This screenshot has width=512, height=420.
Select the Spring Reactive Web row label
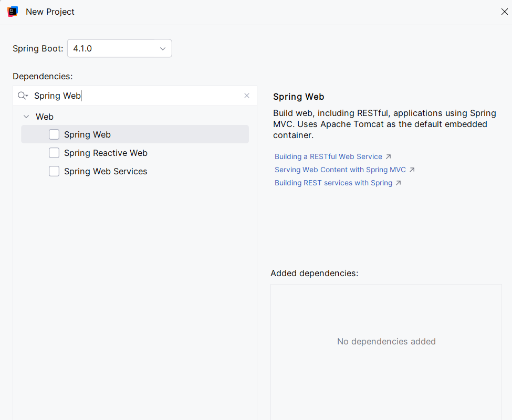[106, 153]
